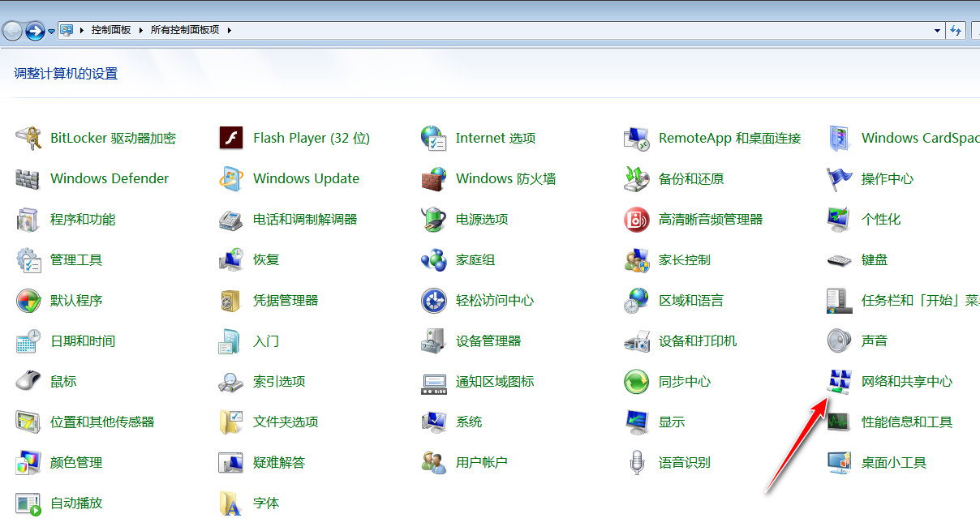Open the 设备和打印机 printer icon

pyautogui.click(x=637, y=341)
